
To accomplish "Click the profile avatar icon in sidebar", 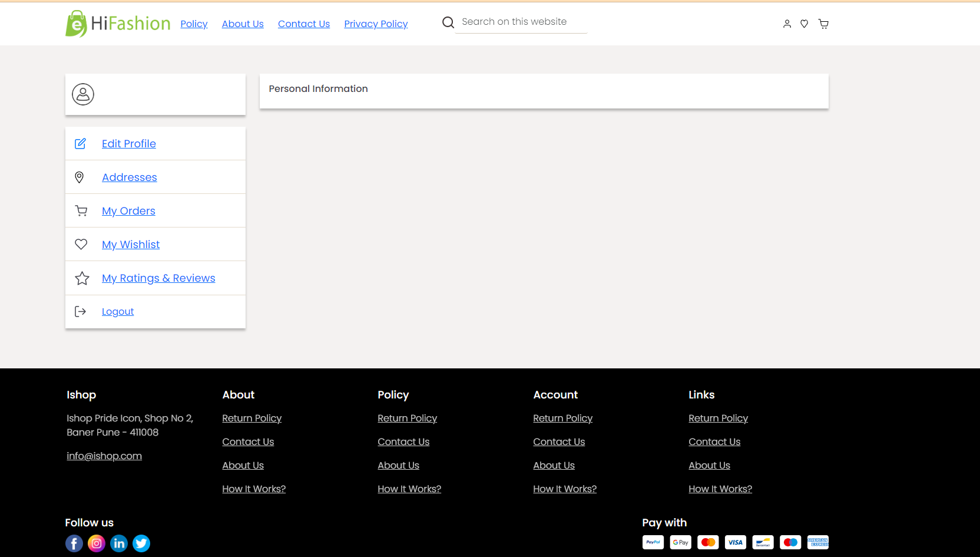I will click(83, 94).
